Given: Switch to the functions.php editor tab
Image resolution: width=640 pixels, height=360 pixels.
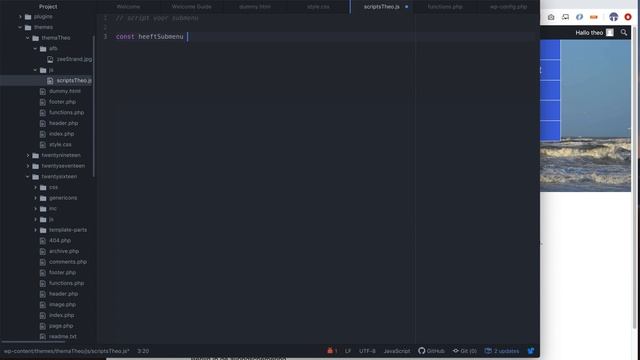Looking at the screenshot, I should (445, 7).
